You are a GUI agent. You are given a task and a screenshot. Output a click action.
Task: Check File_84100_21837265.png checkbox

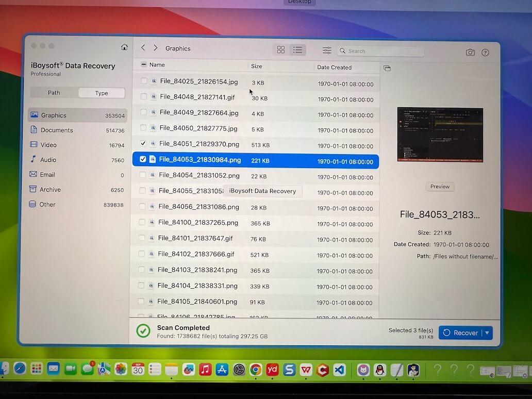point(142,222)
